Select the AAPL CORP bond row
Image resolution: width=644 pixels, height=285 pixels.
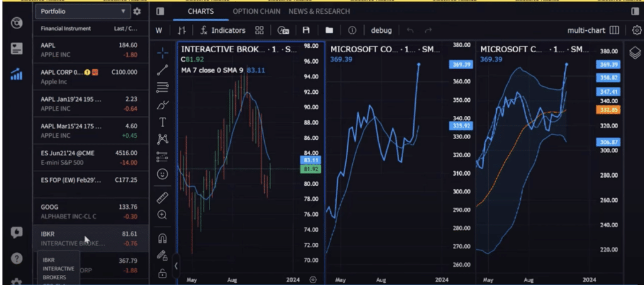click(x=91, y=77)
